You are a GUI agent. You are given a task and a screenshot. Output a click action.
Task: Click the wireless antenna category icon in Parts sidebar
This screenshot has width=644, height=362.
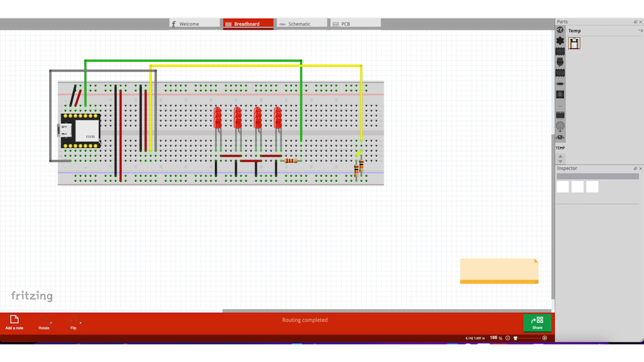pos(560,124)
